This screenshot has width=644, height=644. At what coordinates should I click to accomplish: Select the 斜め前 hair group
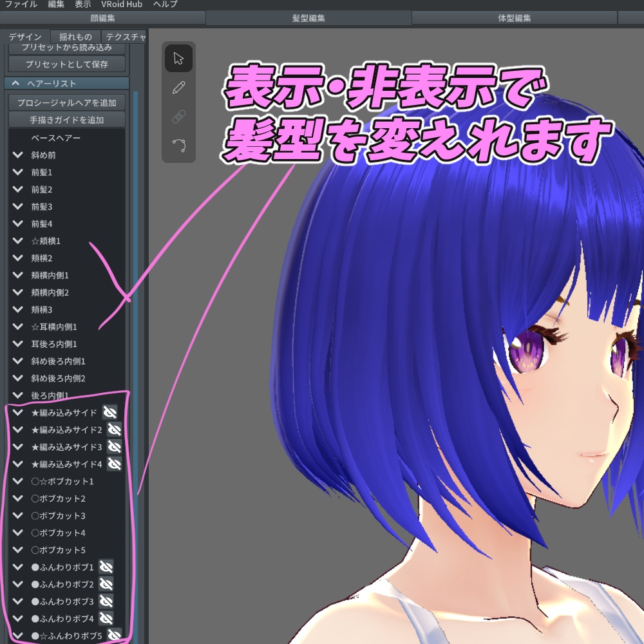point(45,155)
